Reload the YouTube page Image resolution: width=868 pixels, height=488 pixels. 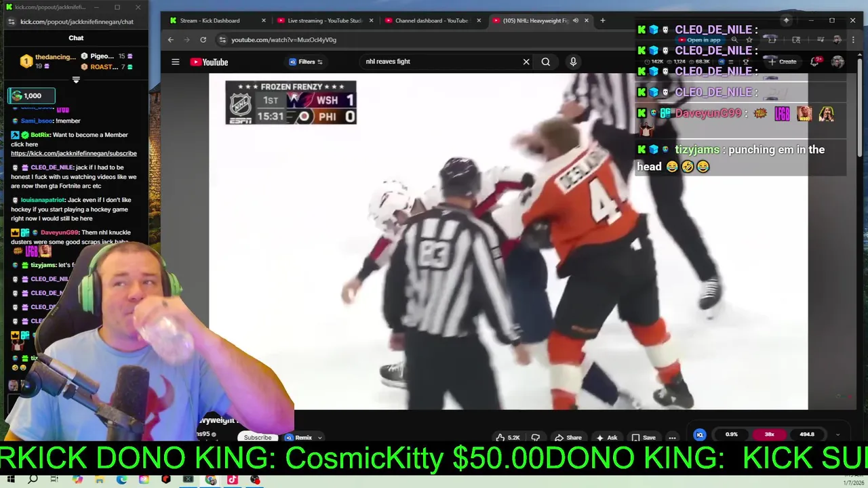(x=203, y=39)
